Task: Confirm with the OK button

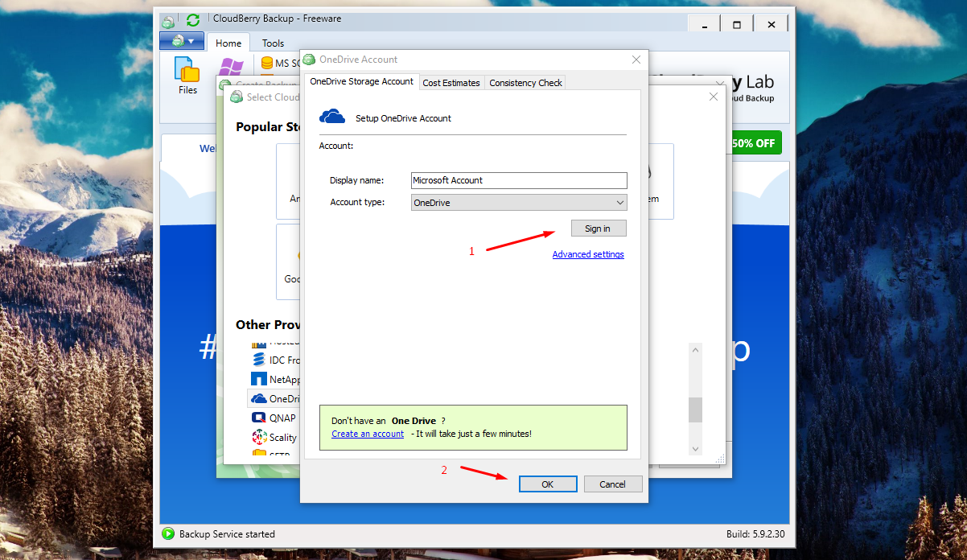Action: tap(548, 484)
